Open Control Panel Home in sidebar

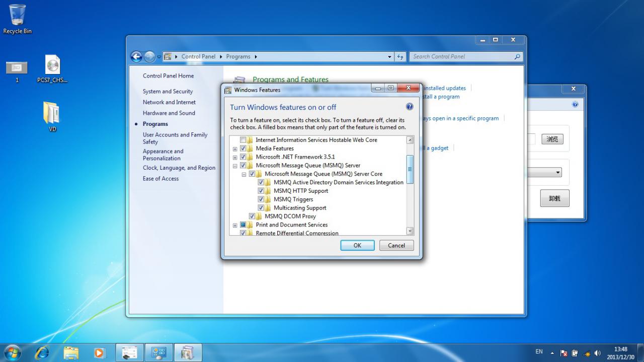(x=168, y=76)
